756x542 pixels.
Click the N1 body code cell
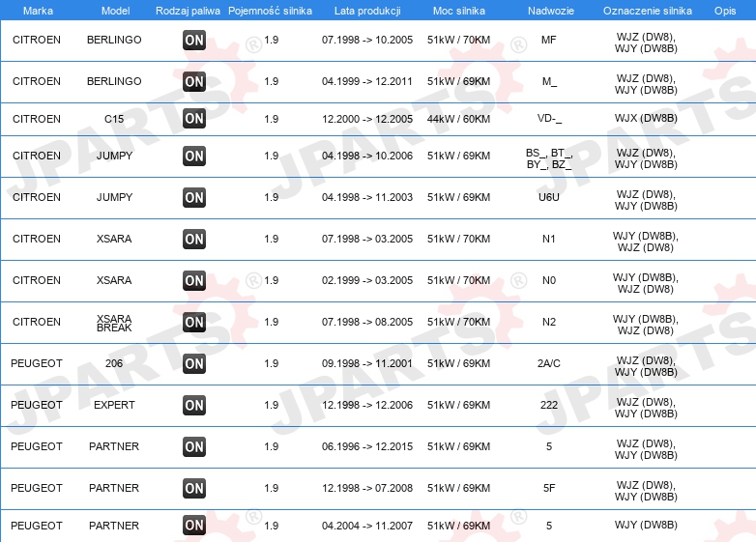click(549, 239)
